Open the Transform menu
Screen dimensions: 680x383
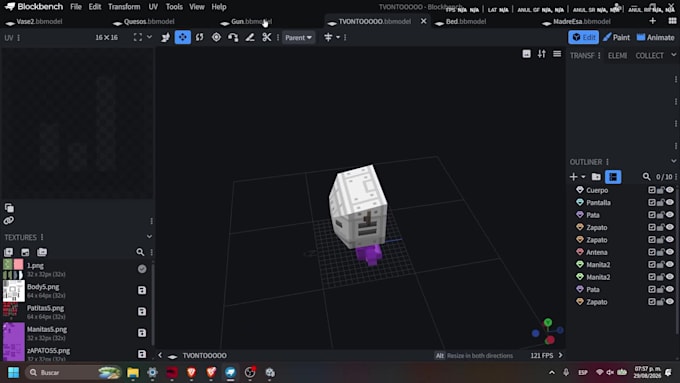(x=124, y=7)
